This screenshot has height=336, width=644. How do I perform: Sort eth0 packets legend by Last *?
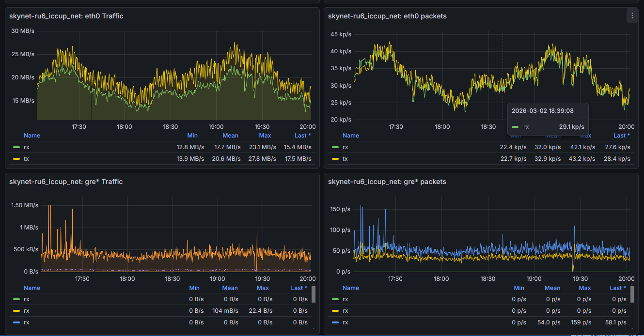[x=622, y=136]
